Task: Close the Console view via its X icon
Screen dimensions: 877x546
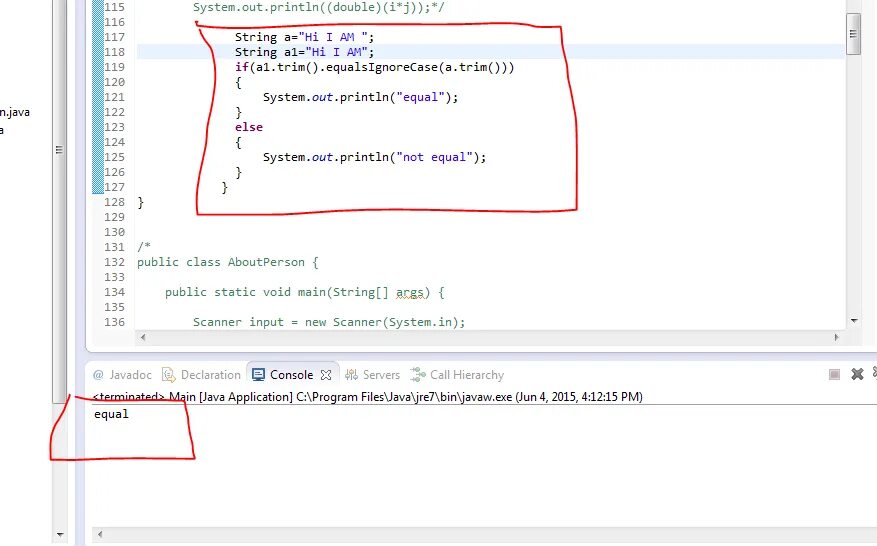Action: [x=326, y=375]
